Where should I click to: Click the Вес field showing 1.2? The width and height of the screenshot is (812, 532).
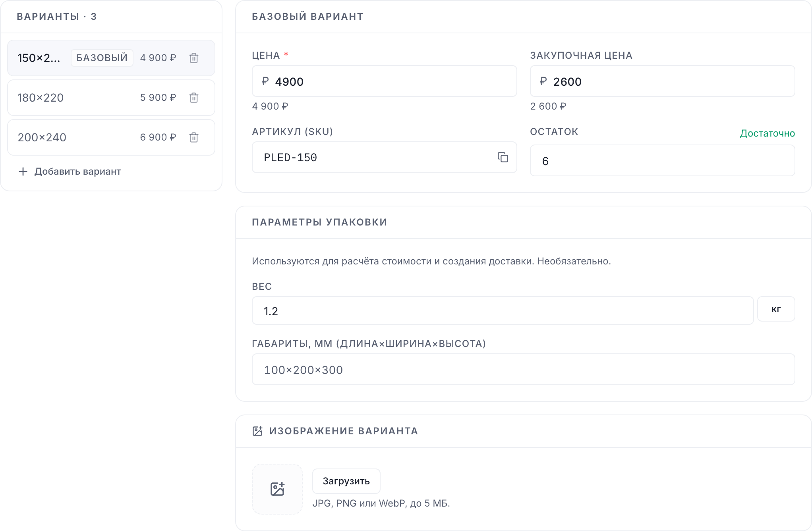(x=503, y=310)
